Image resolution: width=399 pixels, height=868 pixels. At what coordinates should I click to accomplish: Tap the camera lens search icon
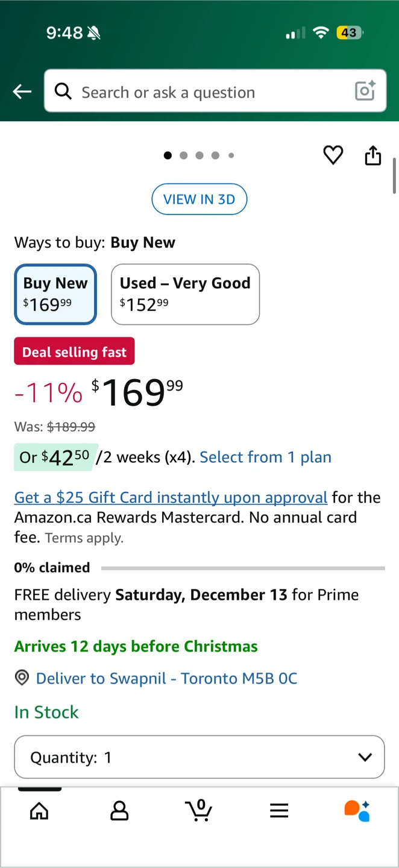point(365,91)
